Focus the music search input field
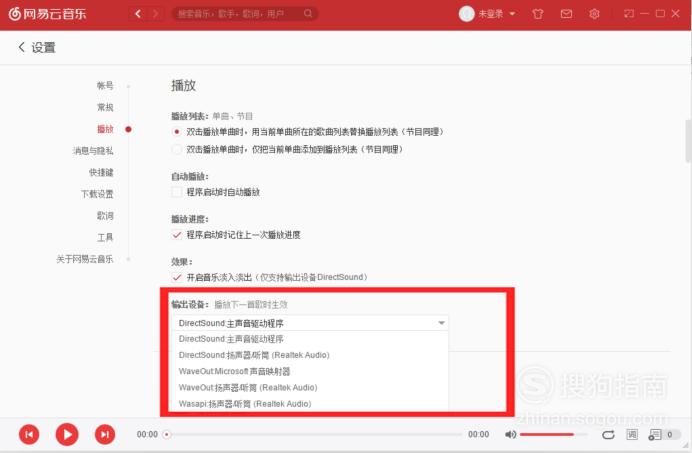 [x=244, y=14]
